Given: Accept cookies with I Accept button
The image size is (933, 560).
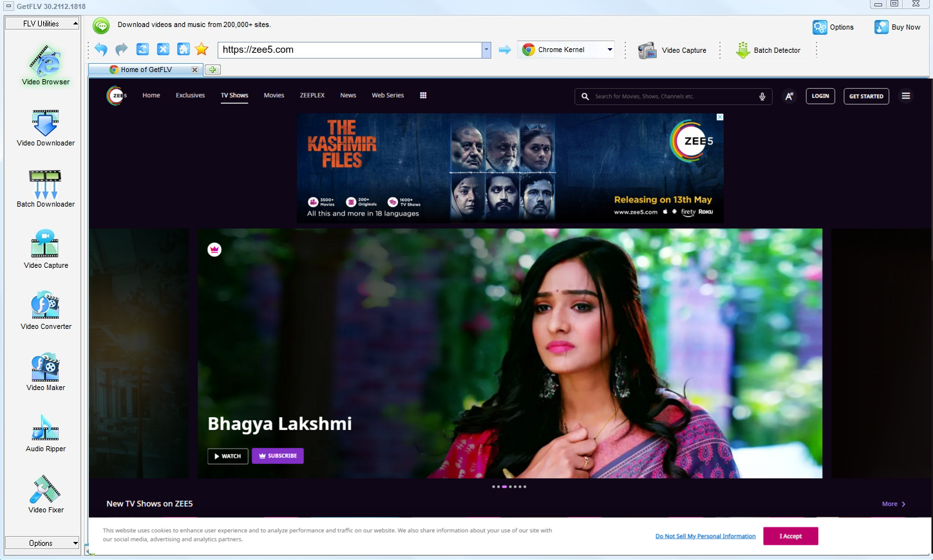Looking at the screenshot, I should tap(791, 536).
